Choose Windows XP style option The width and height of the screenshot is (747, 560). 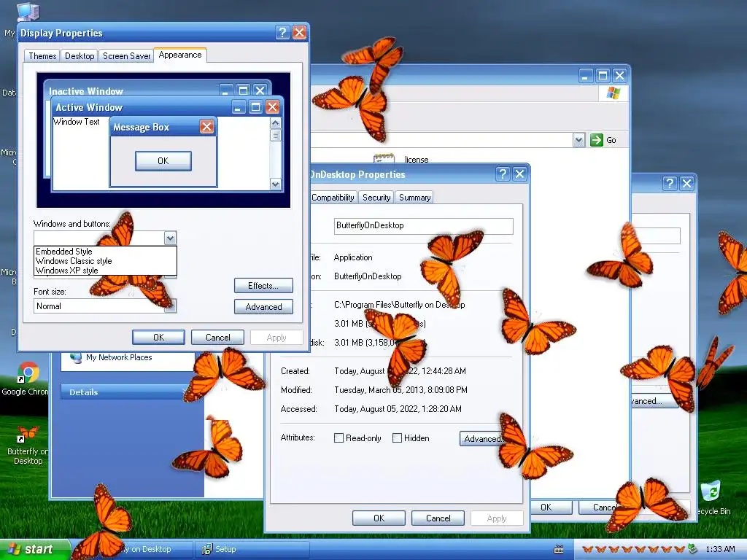(x=66, y=270)
